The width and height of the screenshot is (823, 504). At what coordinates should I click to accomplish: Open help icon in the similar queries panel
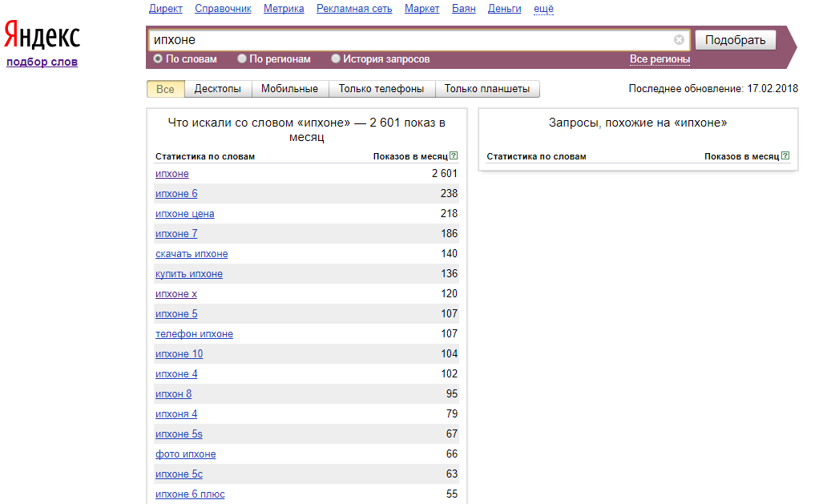pyautogui.click(x=785, y=156)
